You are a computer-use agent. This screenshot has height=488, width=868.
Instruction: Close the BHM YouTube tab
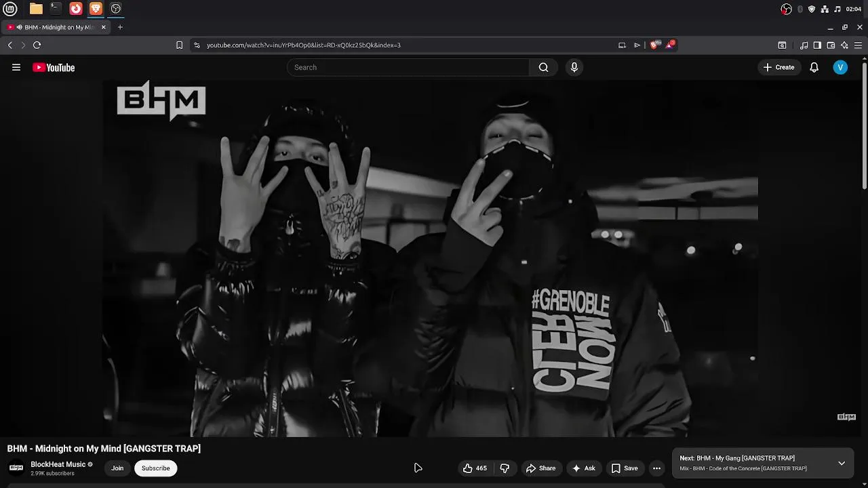point(103,27)
